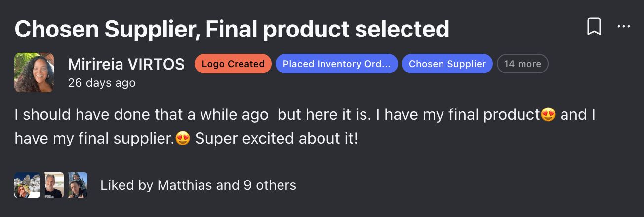Click the 26 days ago timestamp
Viewport: 644px width, 217px height.
102,83
